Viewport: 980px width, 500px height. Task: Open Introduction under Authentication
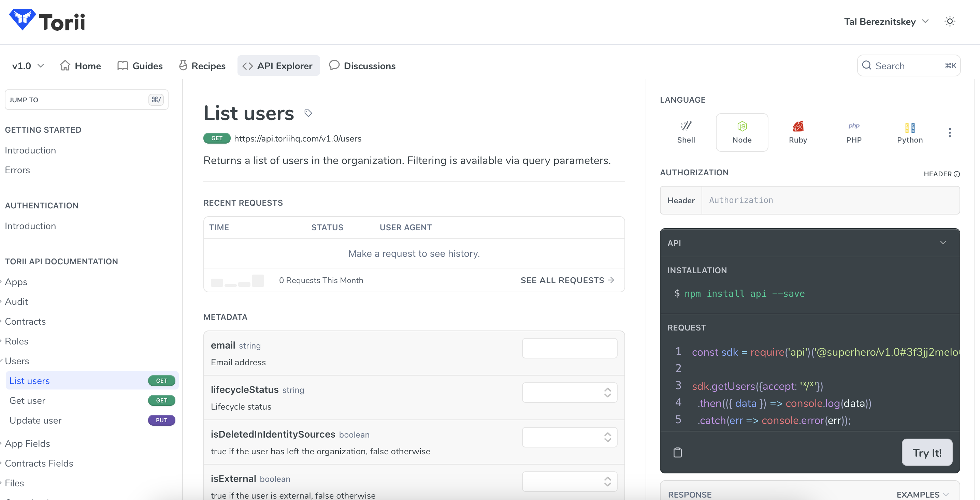pyautogui.click(x=30, y=226)
